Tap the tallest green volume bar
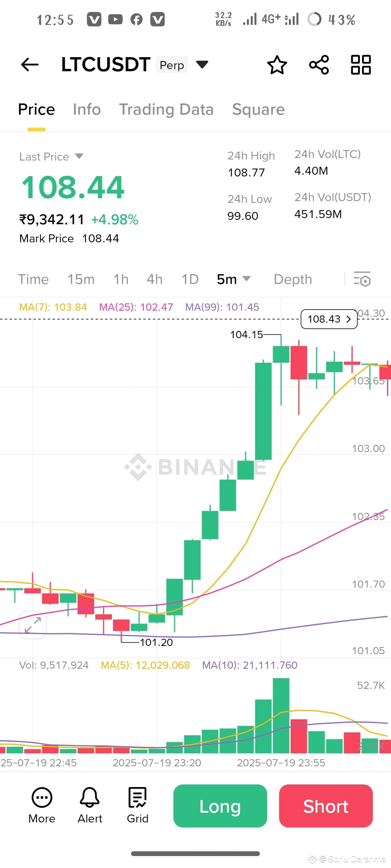This screenshot has width=391, height=868. (281, 715)
